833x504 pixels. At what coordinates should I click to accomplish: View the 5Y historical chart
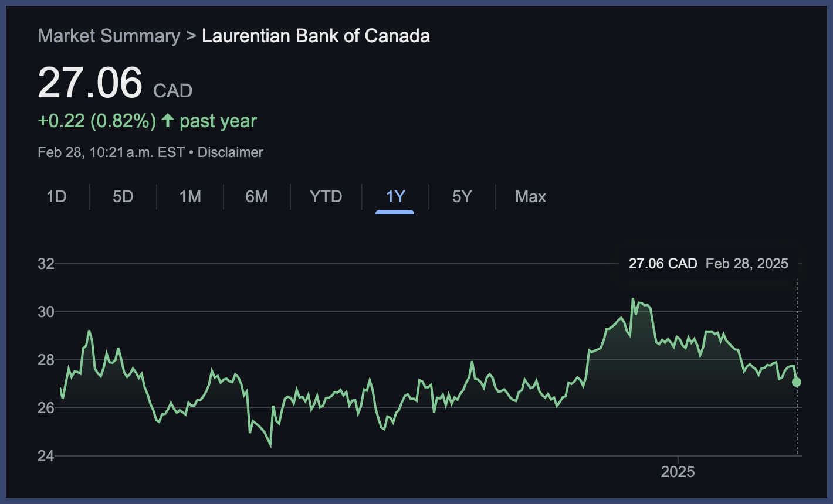462,197
